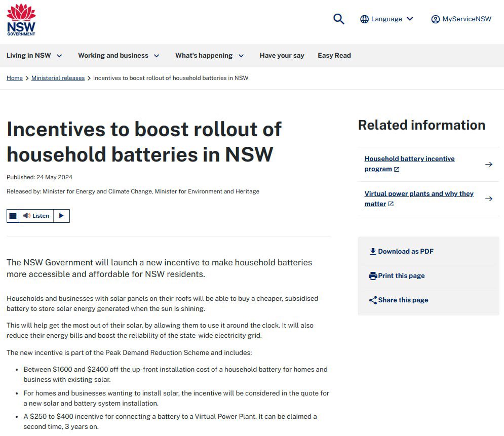Click the external link icon beside matter
Viewport: 504px width, 436px height.
click(x=391, y=204)
